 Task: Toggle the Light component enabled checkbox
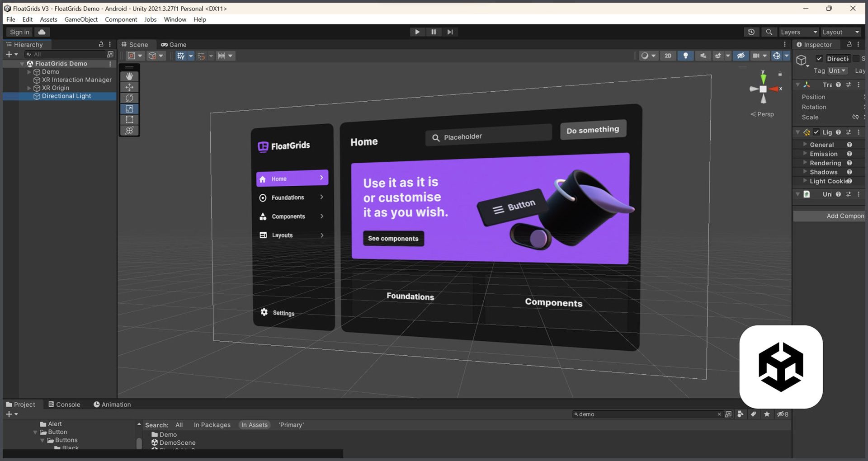816,132
